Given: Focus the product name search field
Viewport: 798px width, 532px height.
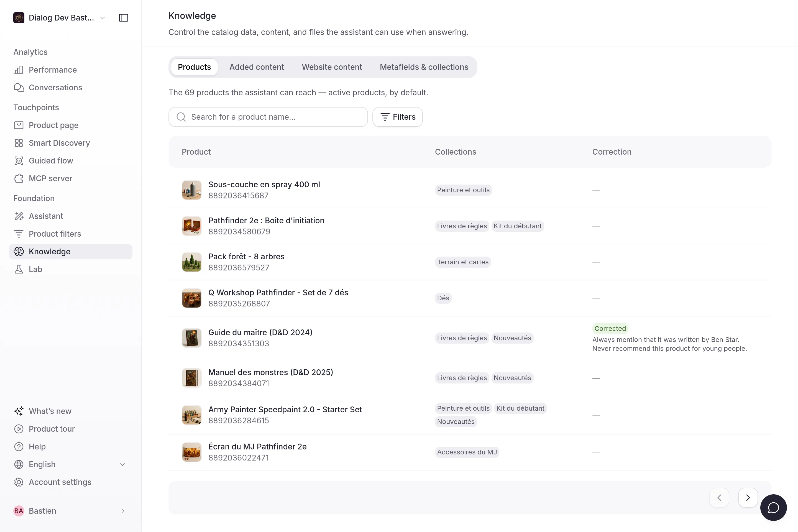Looking at the screenshot, I should [x=268, y=117].
